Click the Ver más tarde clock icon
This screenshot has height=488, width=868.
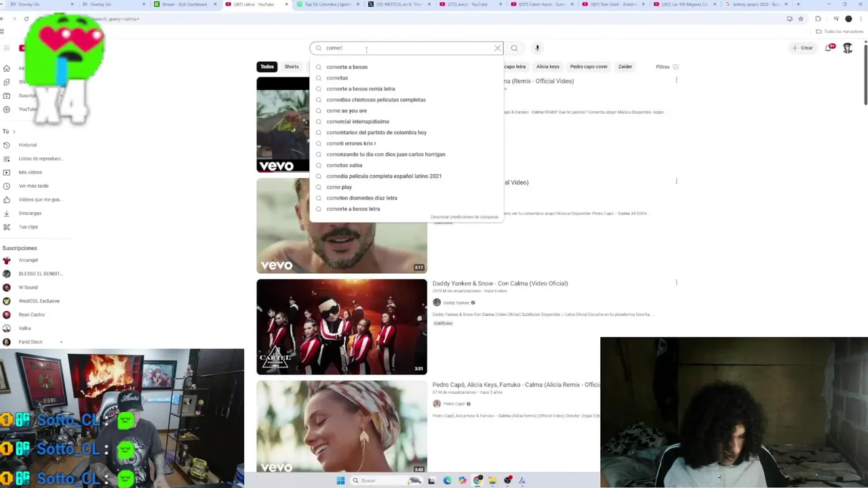tap(6, 186)
